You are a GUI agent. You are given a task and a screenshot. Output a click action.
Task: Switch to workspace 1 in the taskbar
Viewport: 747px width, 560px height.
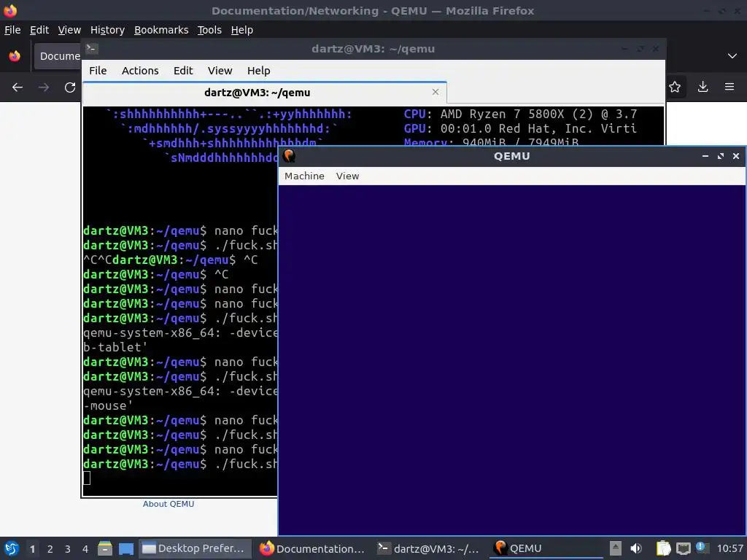click(32, 549)
